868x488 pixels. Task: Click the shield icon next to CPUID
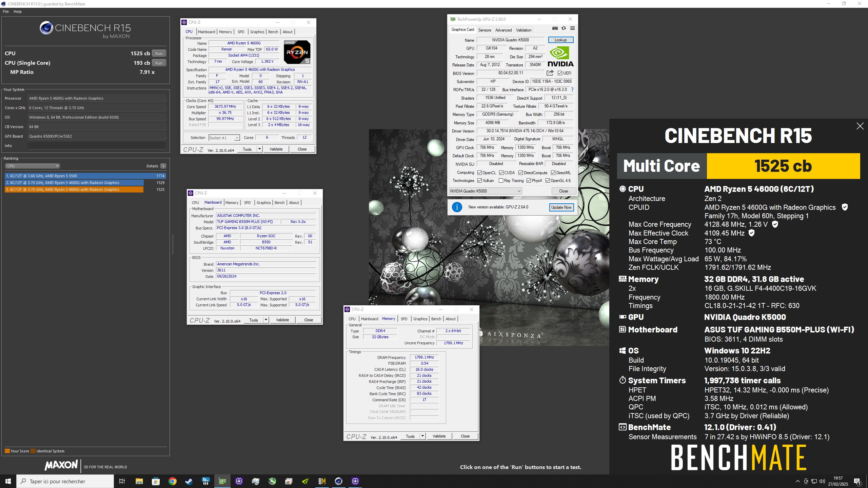[845, 207]
